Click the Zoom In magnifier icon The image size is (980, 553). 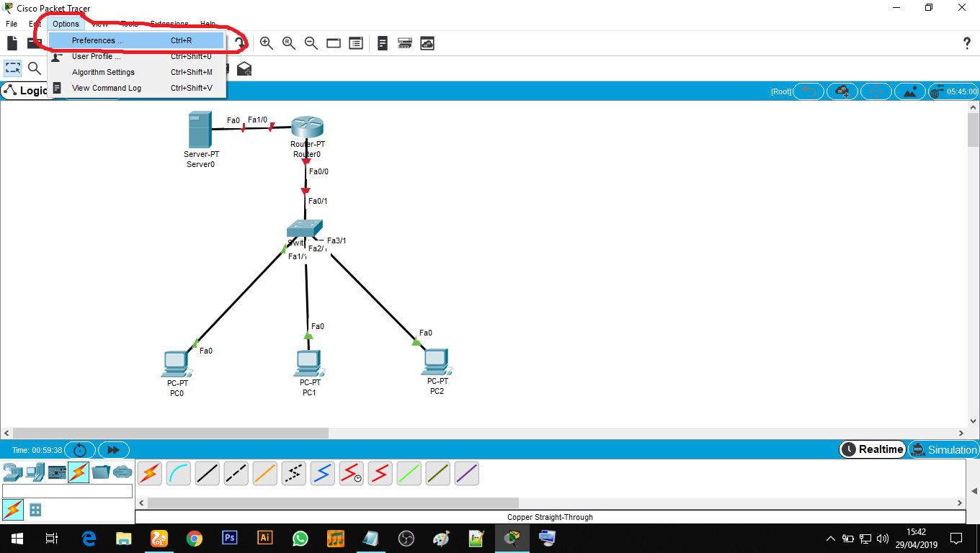point(267,43)
